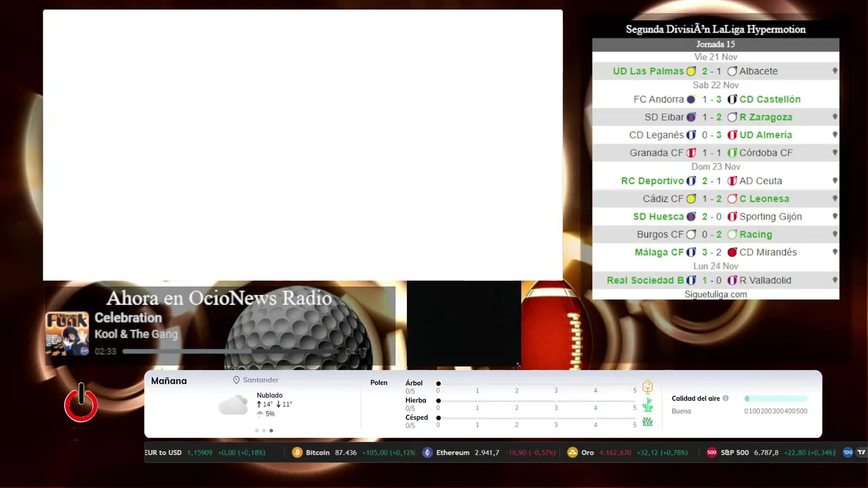Open the Sporting Gijón team link
Viewport: 868px width, 488px height.
pyautogui.click(x=770, y=216)
